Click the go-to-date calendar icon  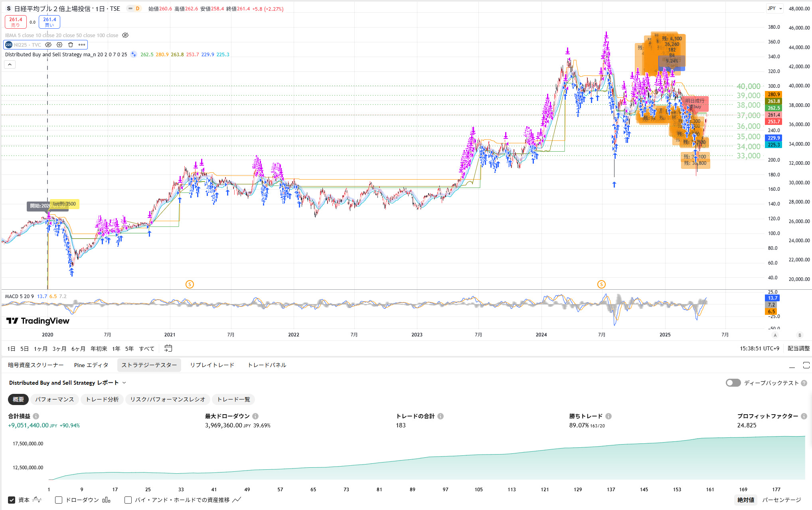pyautogui.click(x=168, y=348)
